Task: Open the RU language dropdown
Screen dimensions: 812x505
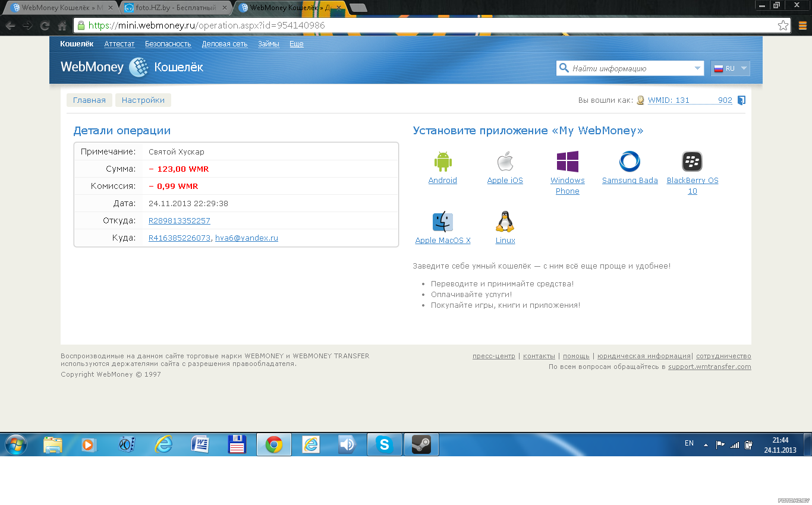Action: click(x=731, y=68)
